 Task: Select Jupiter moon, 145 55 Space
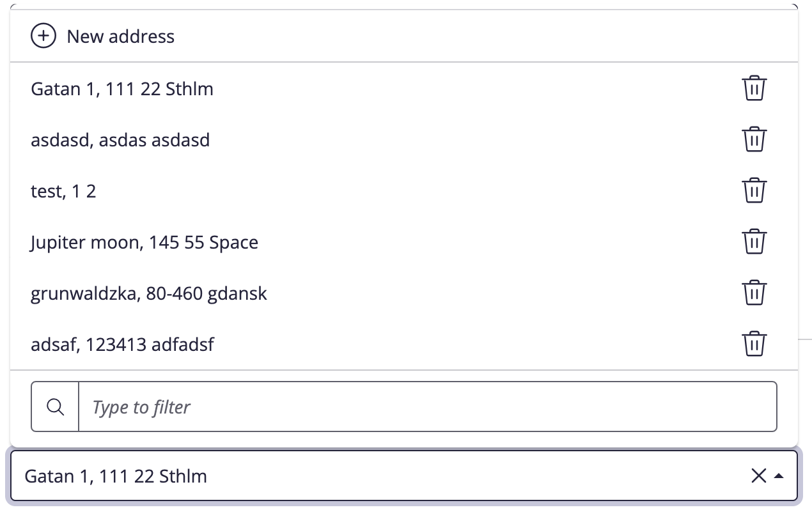click(x=404, y=242)
